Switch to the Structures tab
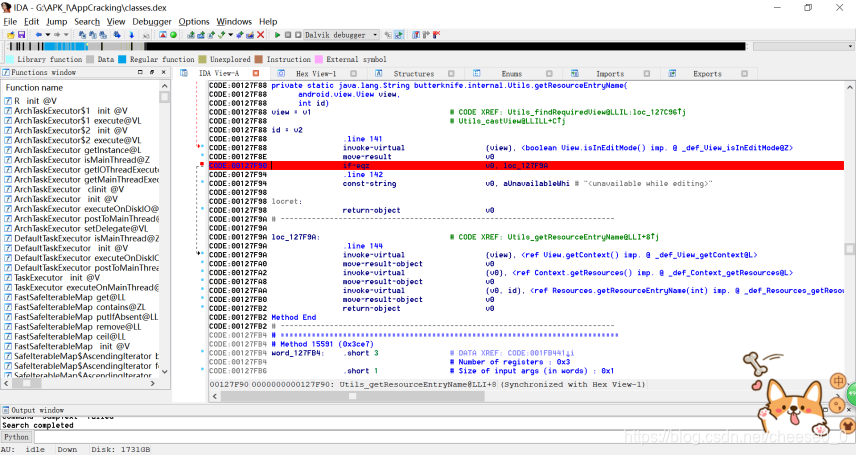The height and width of the screenshot is (455, 857). point(413,74)
